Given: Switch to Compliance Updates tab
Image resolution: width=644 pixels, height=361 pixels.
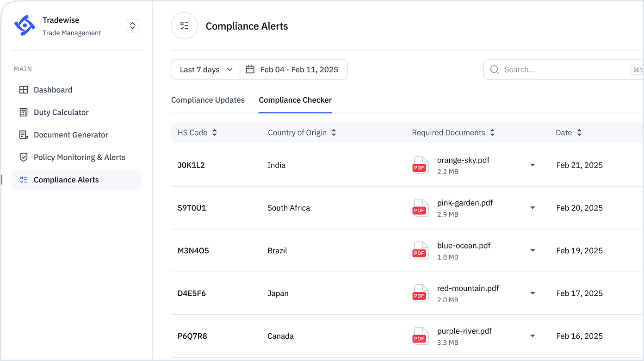Looking at the screenshot, I should (x=208, y=100).
